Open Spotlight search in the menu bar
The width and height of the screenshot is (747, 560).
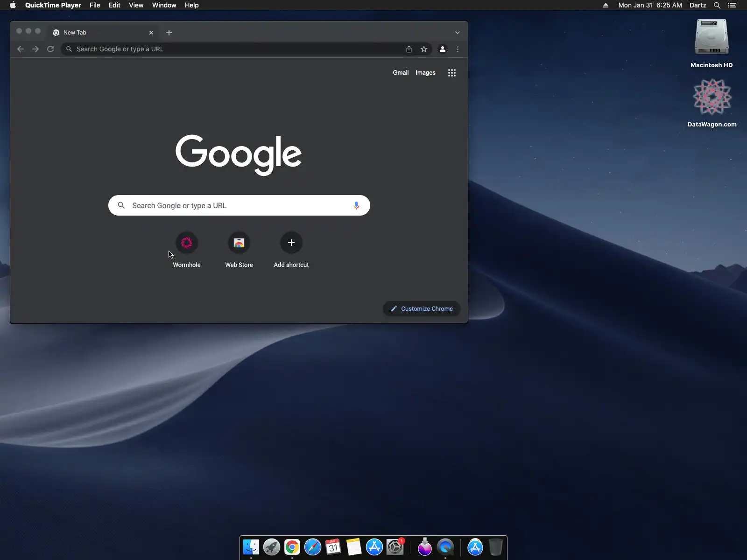pyautogui.click(x=717, y=5)
